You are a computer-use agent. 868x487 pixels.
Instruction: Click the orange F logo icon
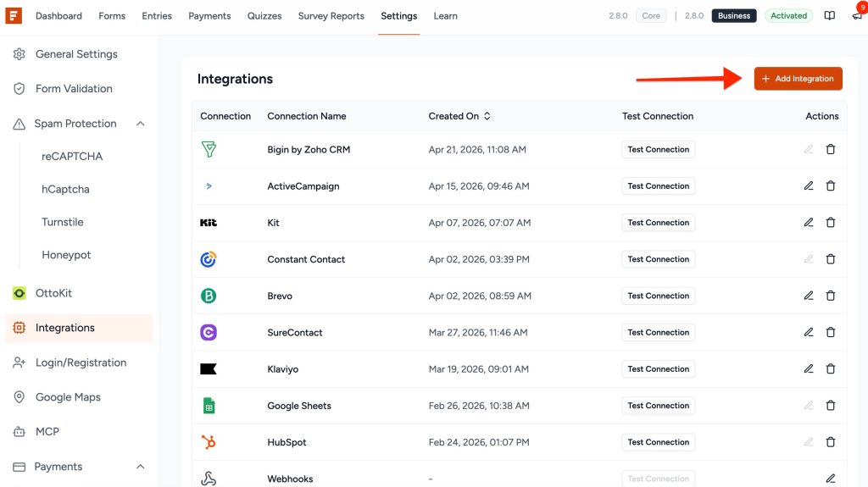pyautogui.click(x=14, y=15)
